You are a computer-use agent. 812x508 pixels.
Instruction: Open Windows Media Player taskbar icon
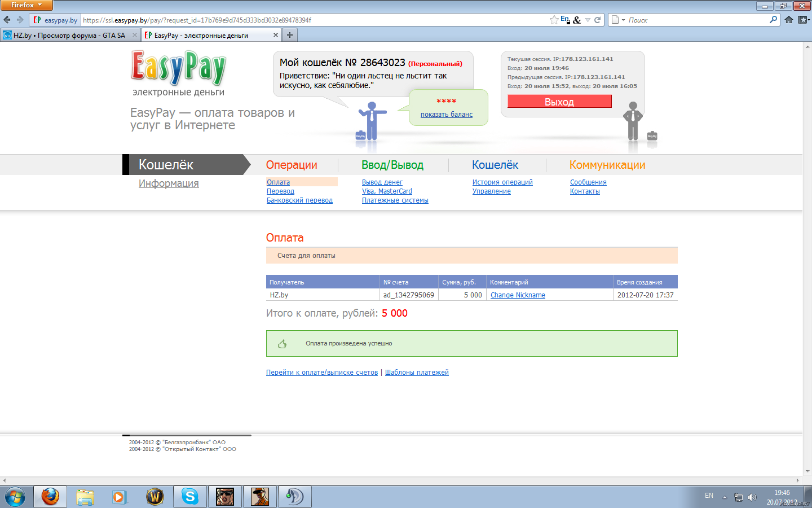pyautogui.click(x=119, y=497)
